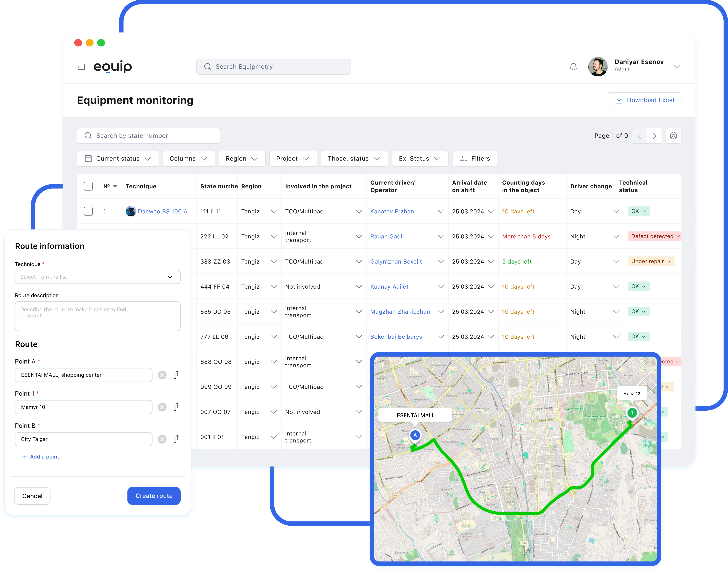This screenshot has height=572, width=728.
Task: Click state number 888 OO 08
Action: tap(216, 362)
